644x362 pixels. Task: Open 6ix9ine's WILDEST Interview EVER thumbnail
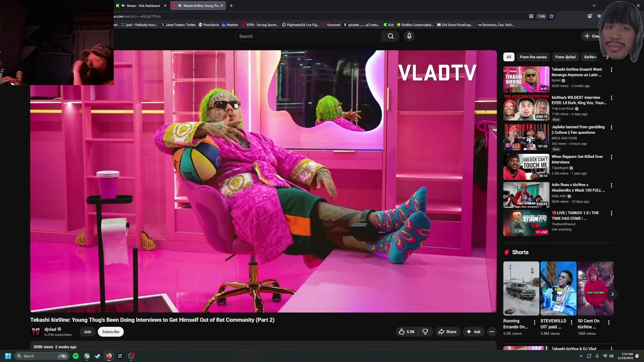click(x=526, y=108)
